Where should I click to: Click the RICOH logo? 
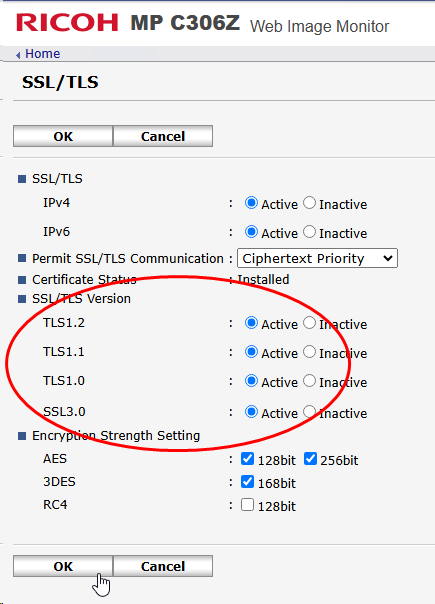[x=67, y=22]
